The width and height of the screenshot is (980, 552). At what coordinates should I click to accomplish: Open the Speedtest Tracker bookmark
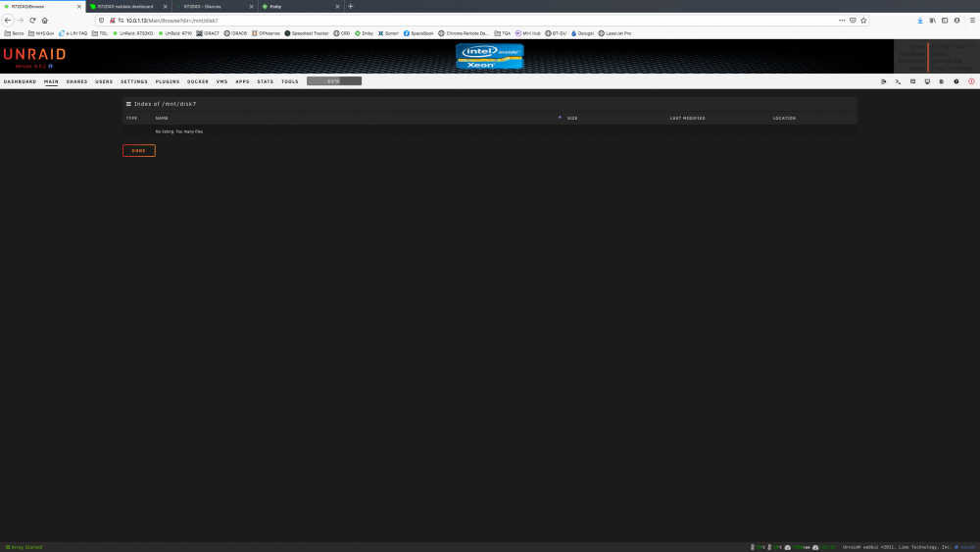click(x=306, y=33)
